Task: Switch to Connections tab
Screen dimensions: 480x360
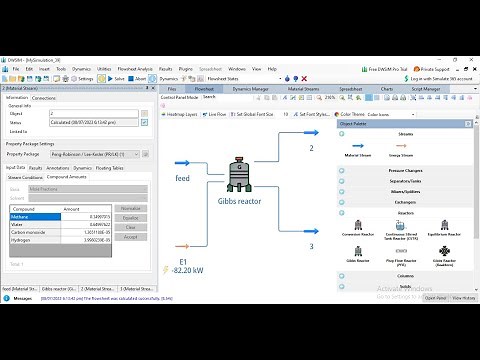Action: pos(44,98)
